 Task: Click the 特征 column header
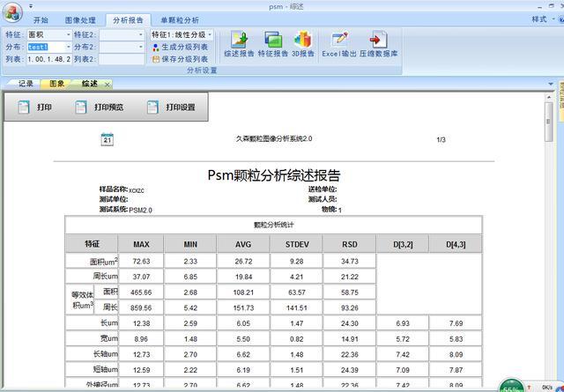[92, 244]
